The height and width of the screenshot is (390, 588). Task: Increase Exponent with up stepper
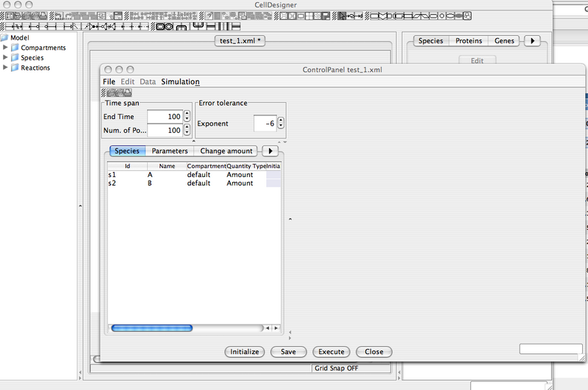[281, 120]
